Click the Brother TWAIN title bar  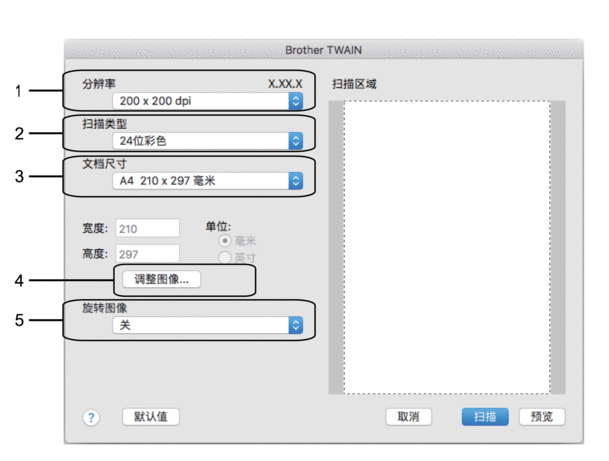[x=323, y=49]
